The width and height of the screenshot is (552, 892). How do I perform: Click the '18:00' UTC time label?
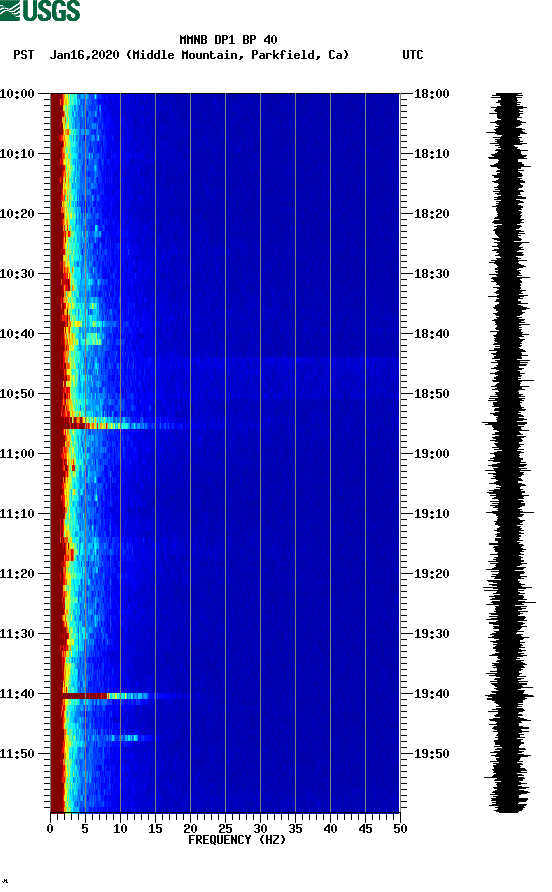click(432, 94)
